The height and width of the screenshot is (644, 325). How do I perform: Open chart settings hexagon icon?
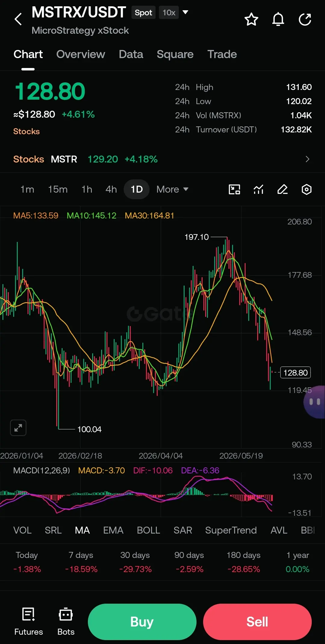pyautogui.click(x=307, y=189)
